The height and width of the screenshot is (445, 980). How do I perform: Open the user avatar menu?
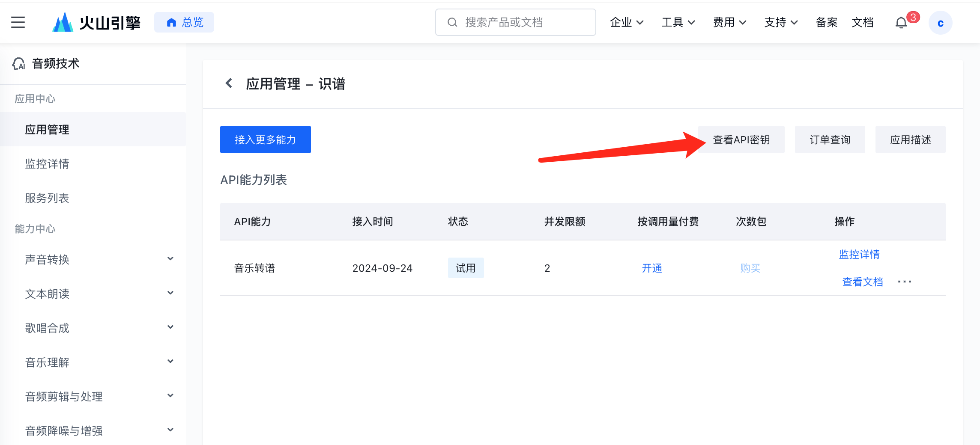coord(940,23)
